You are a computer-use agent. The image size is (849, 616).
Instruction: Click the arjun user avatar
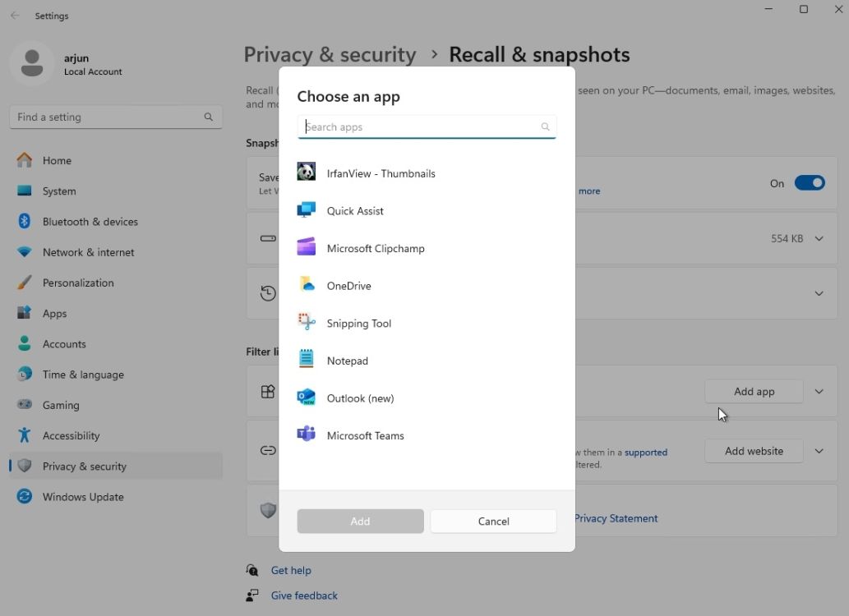point(32,63)
